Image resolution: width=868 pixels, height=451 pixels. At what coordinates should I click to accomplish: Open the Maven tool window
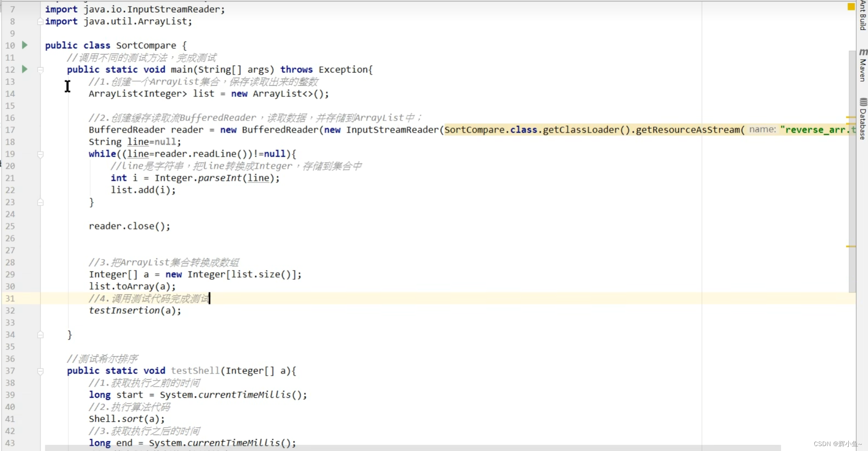863,66
